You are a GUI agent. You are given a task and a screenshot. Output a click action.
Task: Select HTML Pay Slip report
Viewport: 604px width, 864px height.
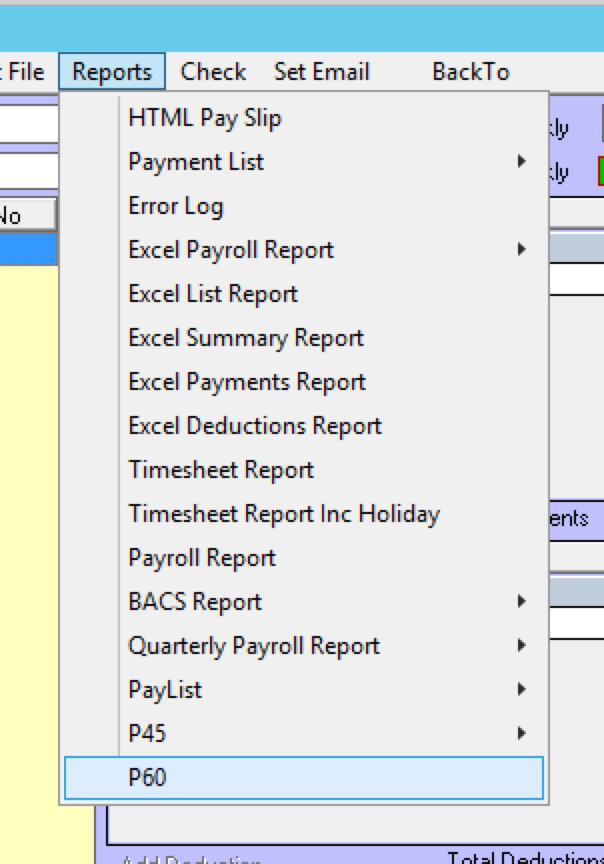pyautogui.click(x=205, y=118)
